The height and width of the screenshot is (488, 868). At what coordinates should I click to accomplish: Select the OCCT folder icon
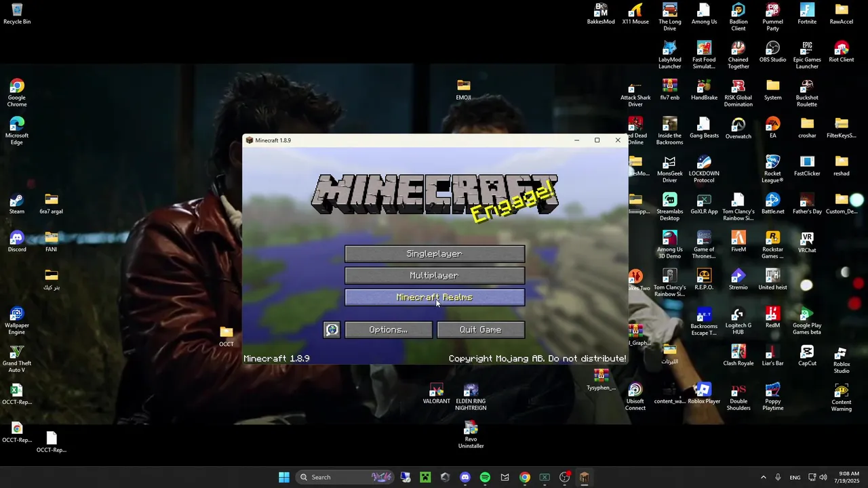[226, 336]
